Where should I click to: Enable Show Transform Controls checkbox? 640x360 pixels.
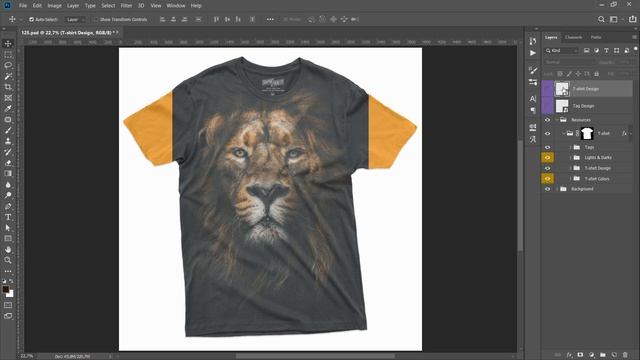point(96,19)
